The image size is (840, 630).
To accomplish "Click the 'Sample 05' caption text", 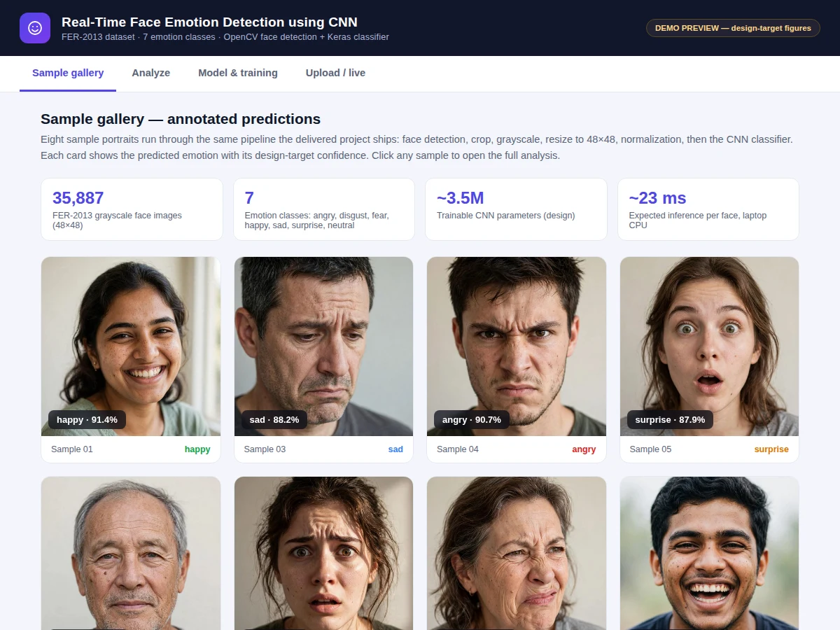I will [650, 449].
